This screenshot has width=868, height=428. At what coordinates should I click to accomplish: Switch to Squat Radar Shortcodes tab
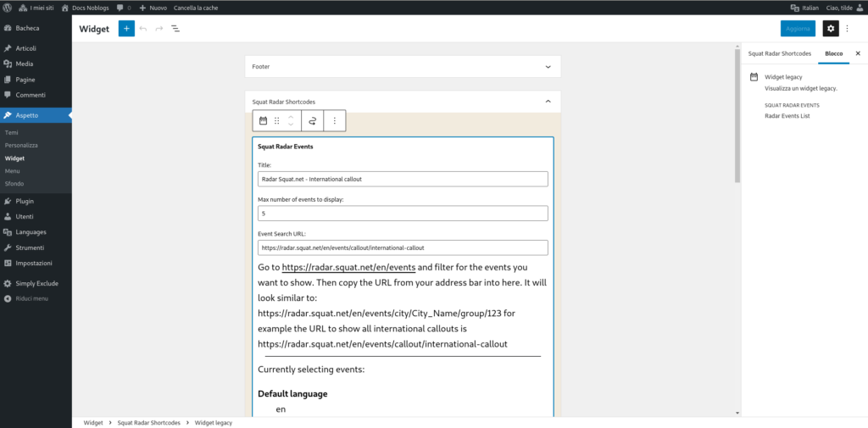pyautogui.click(x=780, y=53)
